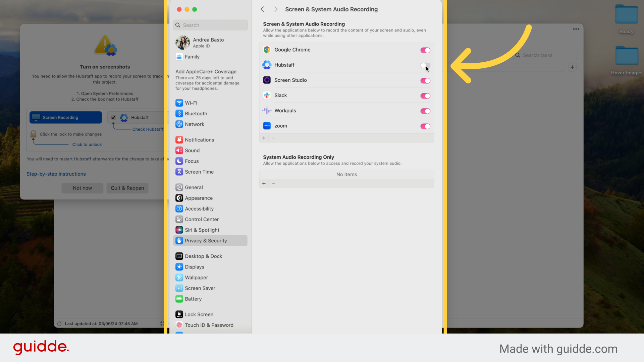The image size is (644, 362).
Task: Open Step-by-step instructions link
Action: point(56,174)
